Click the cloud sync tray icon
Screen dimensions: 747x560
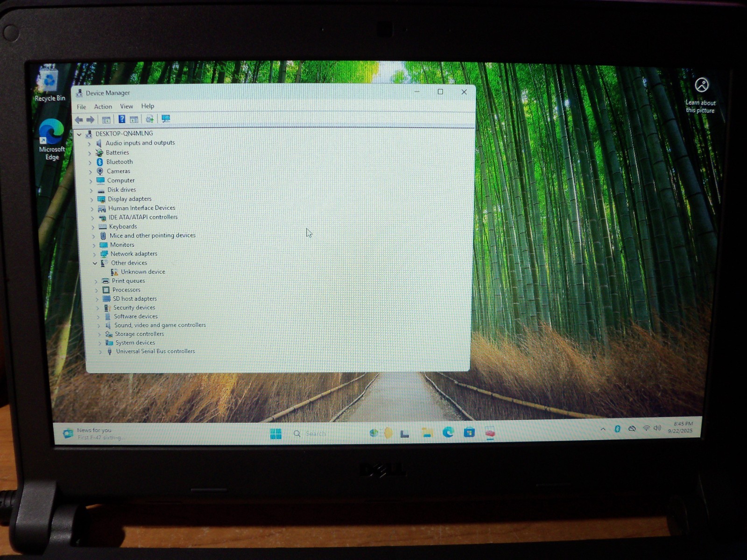632,428
